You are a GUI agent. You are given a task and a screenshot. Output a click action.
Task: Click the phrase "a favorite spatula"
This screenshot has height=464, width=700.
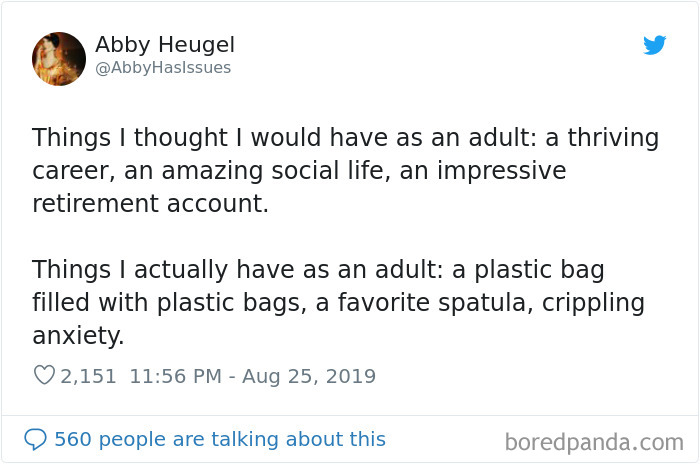(419, 302)
